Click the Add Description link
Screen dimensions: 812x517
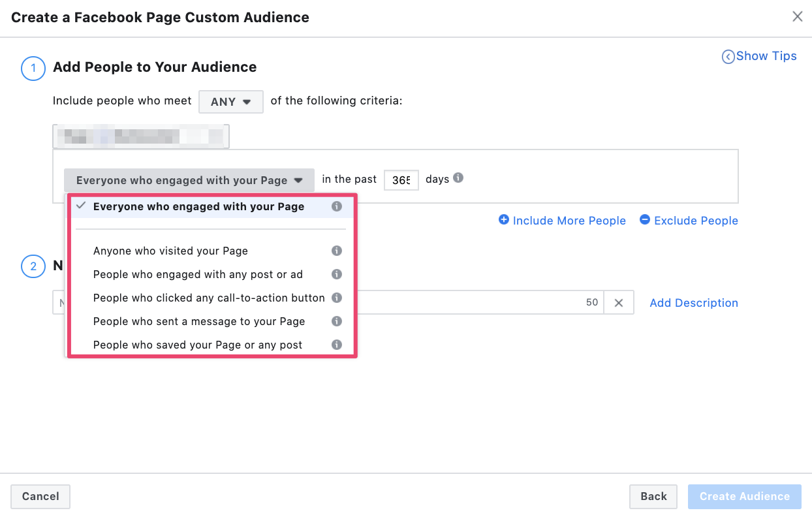tap(693, 302)
